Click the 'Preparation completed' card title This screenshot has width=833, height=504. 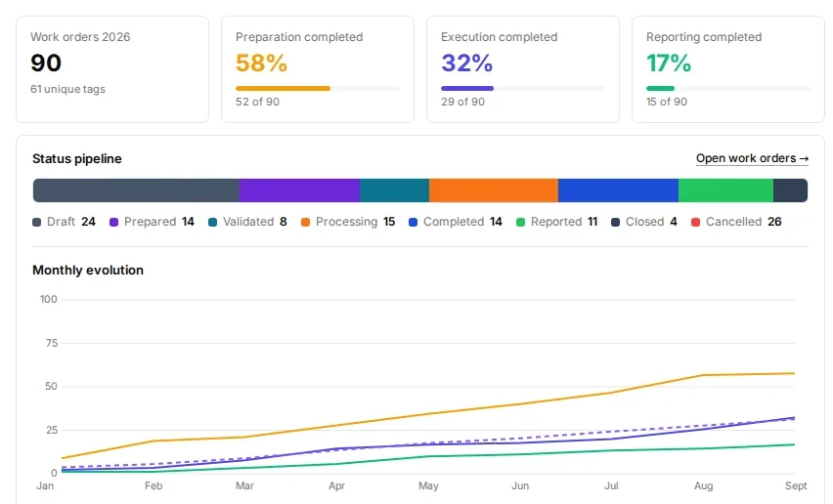(299, 37)
